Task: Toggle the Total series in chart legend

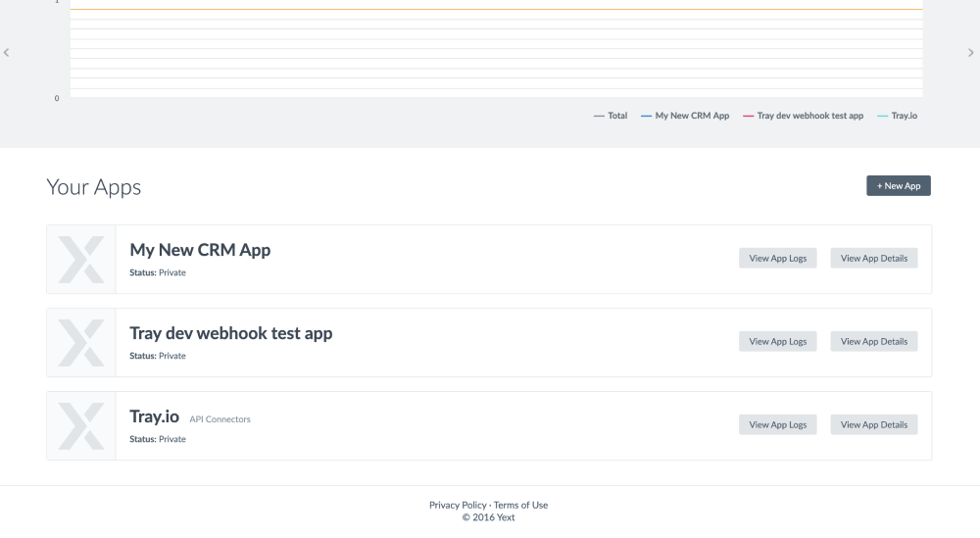Action: click(611, 116)
